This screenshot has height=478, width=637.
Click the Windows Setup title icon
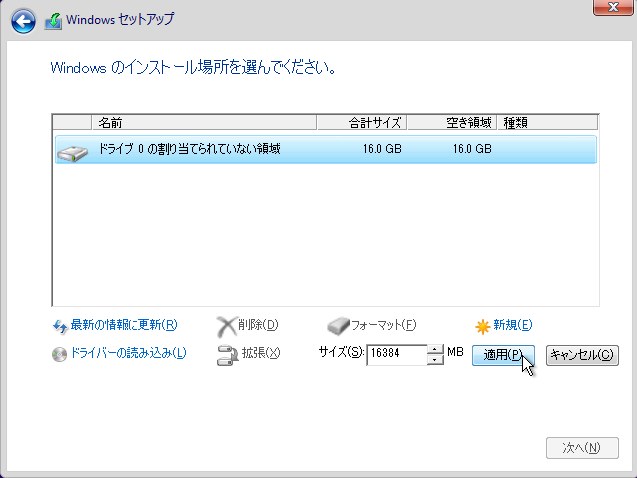(x=53, y=21)
